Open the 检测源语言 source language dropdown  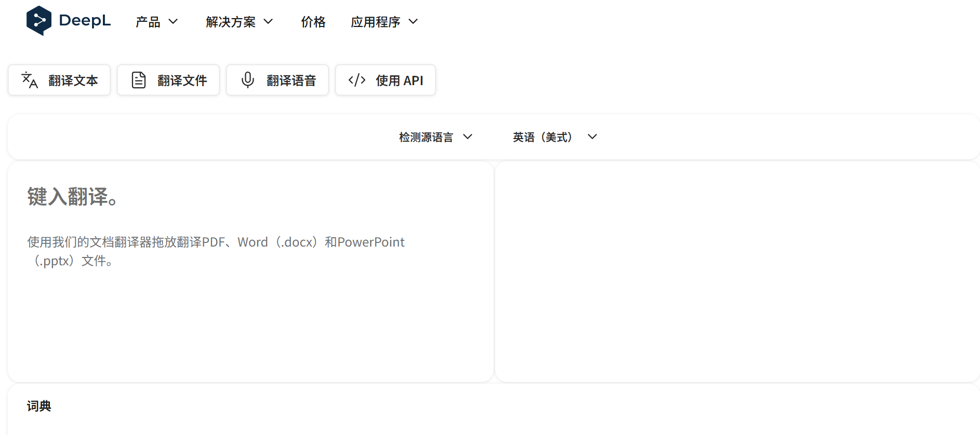[436, 137]
